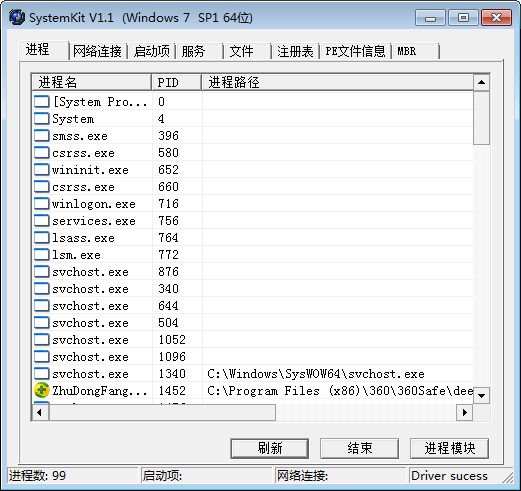Click the icon next to System process
Viewport: 521px width, 491px height.
click(x=42, y=119)
